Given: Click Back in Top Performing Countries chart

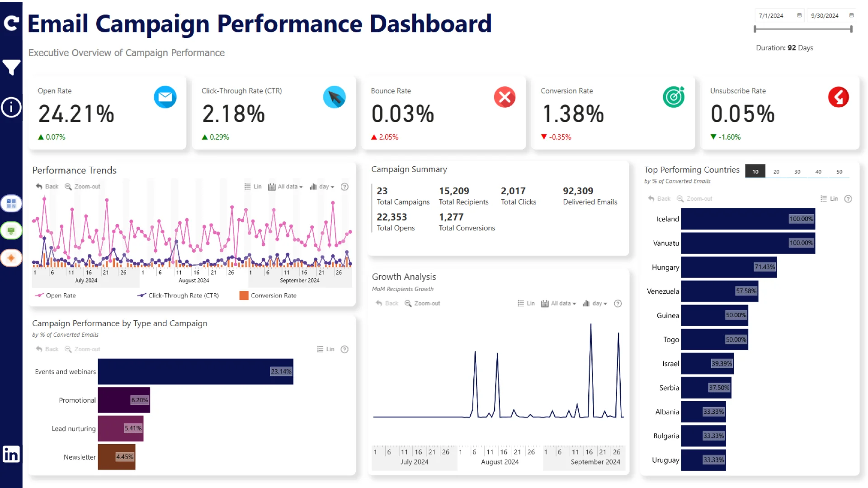Looking at the screenshot, I should click(x=659, y=199).
